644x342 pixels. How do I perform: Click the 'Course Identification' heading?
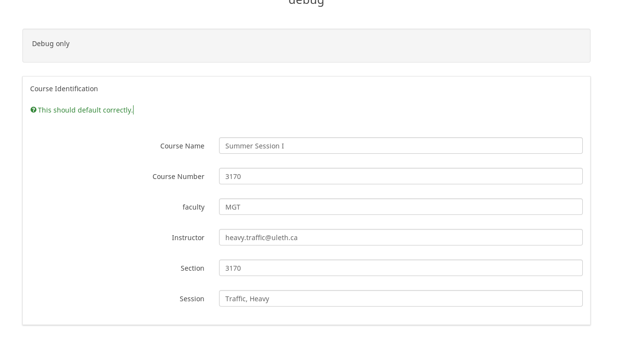(x=64, y=89)
